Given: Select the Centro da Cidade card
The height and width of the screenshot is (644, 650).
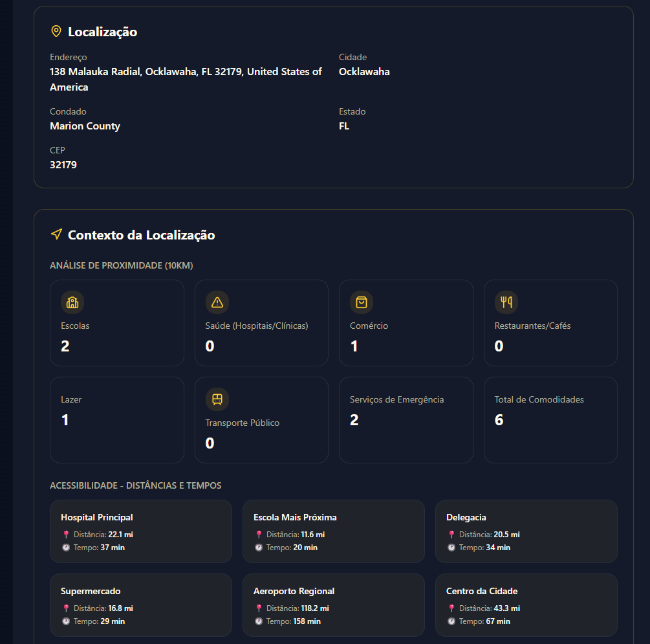Looking at the screenshot, I should tap(526, 605).
